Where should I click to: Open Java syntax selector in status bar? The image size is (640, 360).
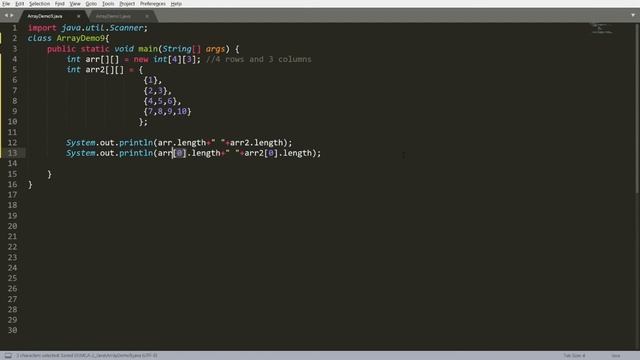[x=616, y=356]
